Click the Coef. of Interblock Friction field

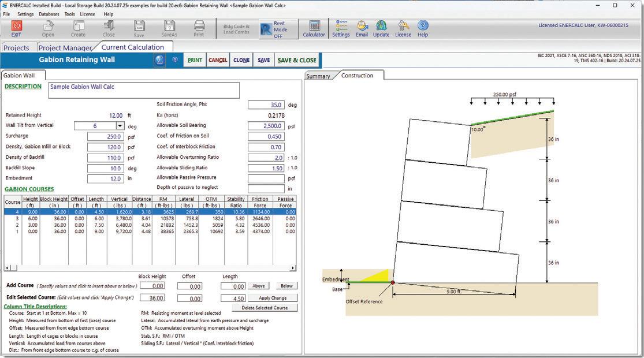pos(266,147)
